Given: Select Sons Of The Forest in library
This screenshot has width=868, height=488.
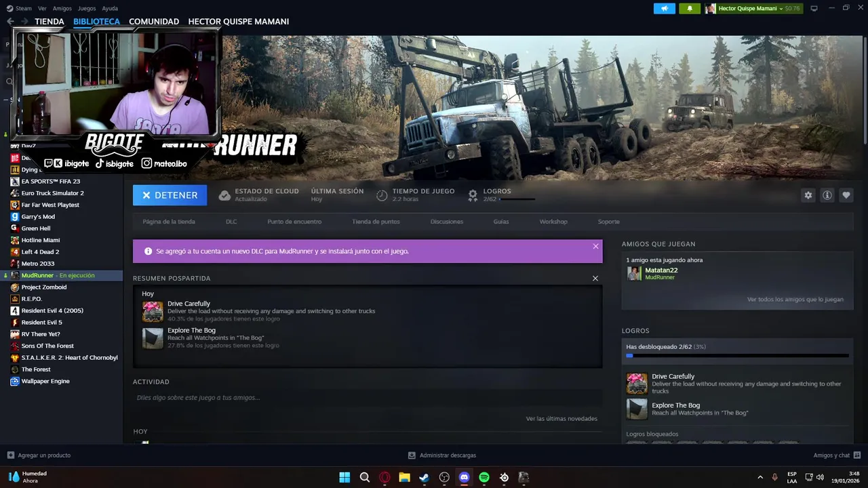Looking at the screenshot, I should pyautogui.click(x=47, y=346).
